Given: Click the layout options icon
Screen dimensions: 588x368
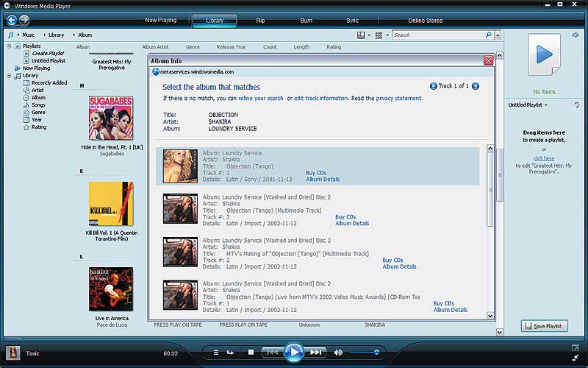Looking at the screenshot, I should tap(361, 35).
